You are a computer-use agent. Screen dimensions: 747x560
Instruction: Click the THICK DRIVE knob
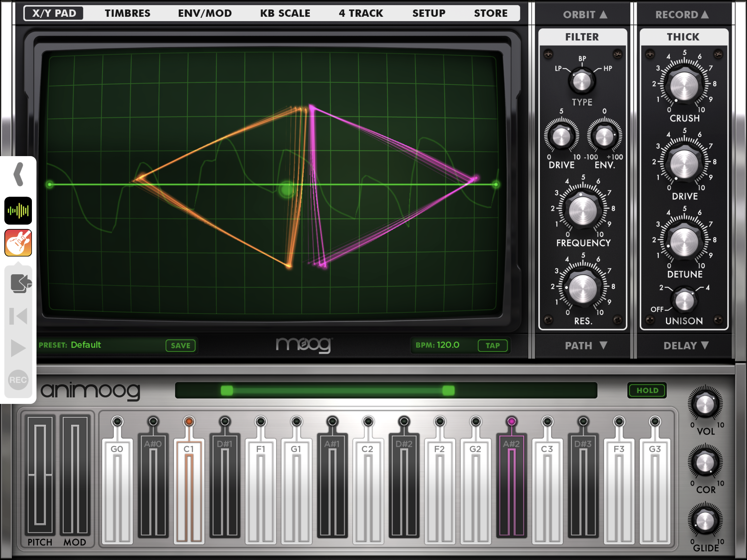(684, 164)
